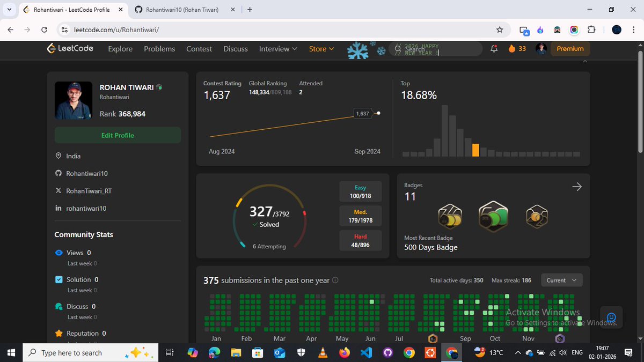Click the 327 Solved progress ring
Screen dimensions: 644x362
(x=269, y=217)
